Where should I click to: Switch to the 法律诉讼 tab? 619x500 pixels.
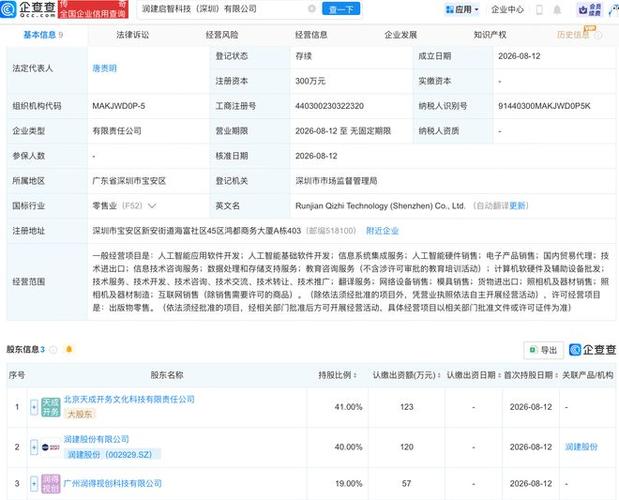coord(133,35)
